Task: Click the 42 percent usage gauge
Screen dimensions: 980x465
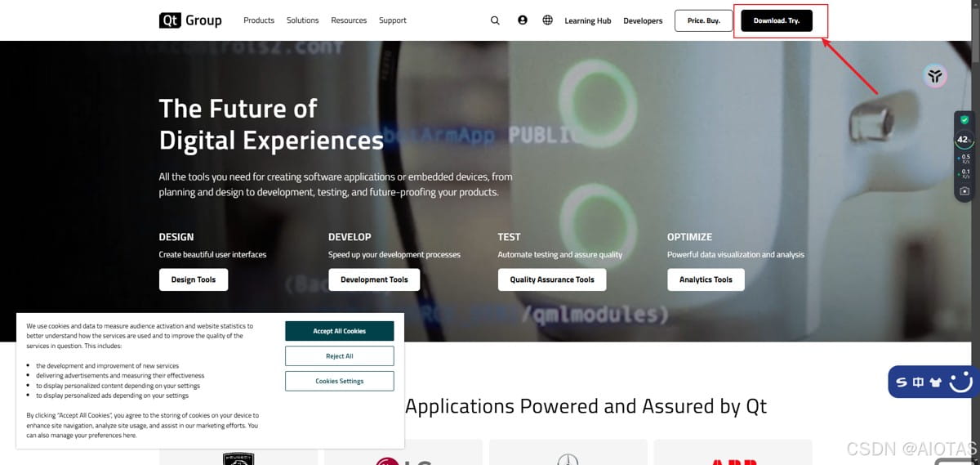Action: click(x=963, y=140)
